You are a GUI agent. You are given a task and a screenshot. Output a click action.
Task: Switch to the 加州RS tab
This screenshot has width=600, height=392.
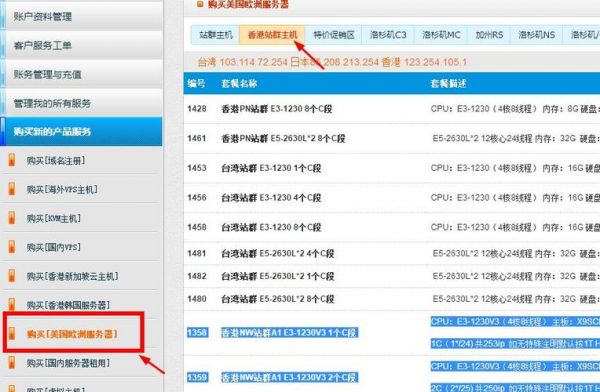click(489, 35)
